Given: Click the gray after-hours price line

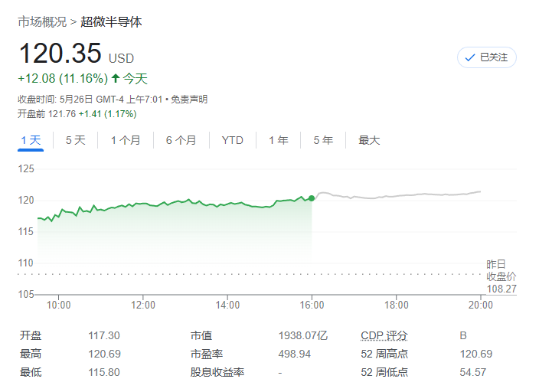Looking at the screenshot, I should pyautogui.click(x=398, y=195).
